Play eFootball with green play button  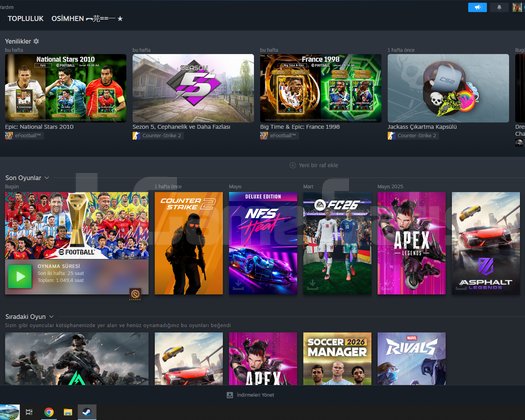20,276
